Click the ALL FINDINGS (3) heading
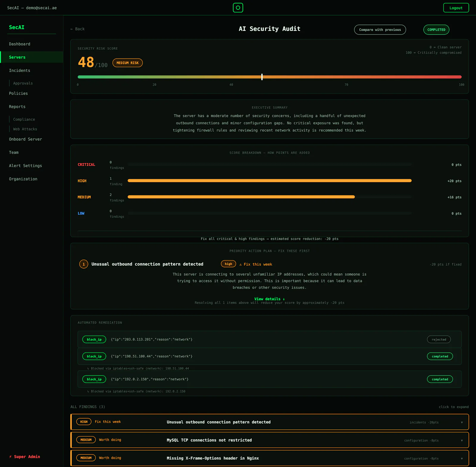 coord(88,407)
